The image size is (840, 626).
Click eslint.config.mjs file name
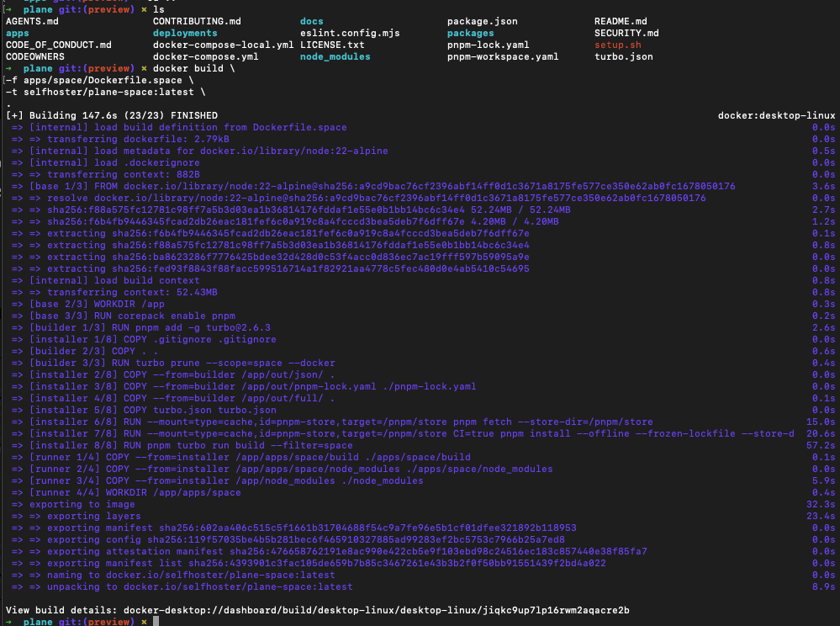[350, 33]
